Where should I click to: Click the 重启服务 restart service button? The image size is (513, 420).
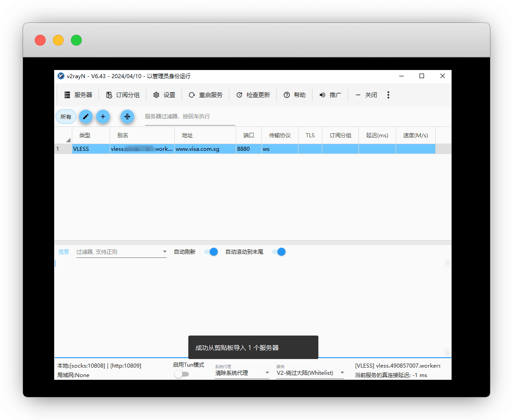click(x=205, y=95)
